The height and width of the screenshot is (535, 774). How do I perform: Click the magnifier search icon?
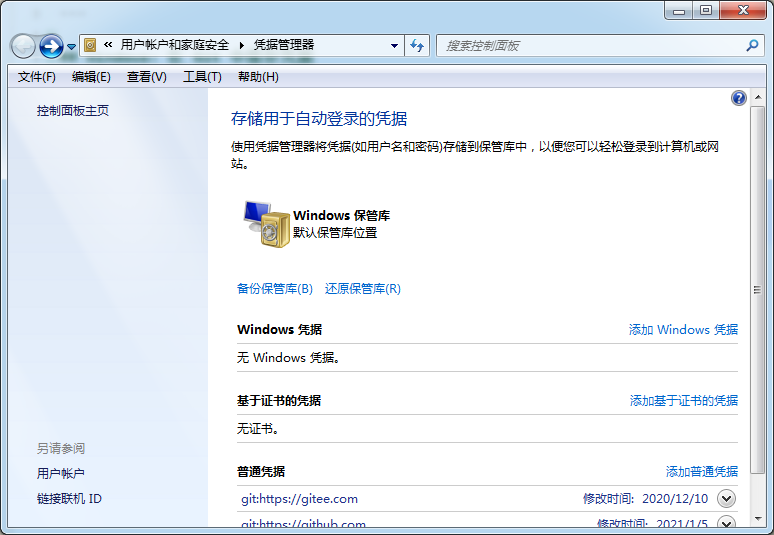[752, 45]
